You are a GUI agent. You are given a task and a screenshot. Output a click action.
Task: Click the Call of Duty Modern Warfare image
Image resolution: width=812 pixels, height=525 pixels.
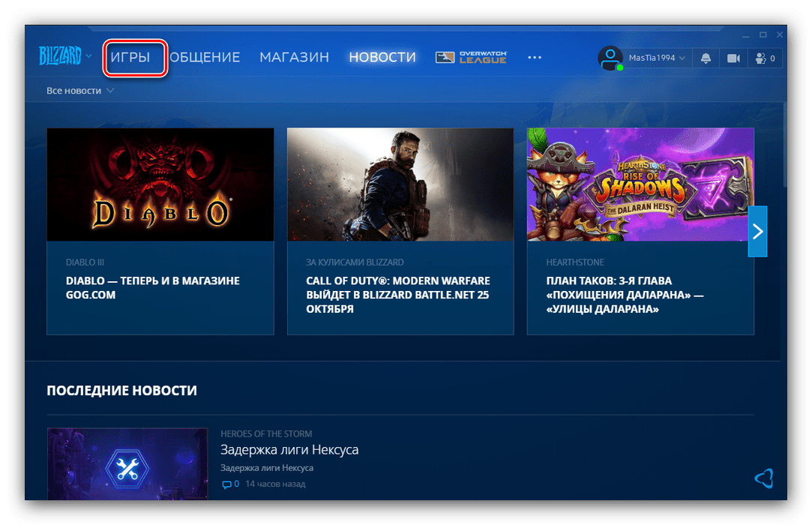coord(400,184)
